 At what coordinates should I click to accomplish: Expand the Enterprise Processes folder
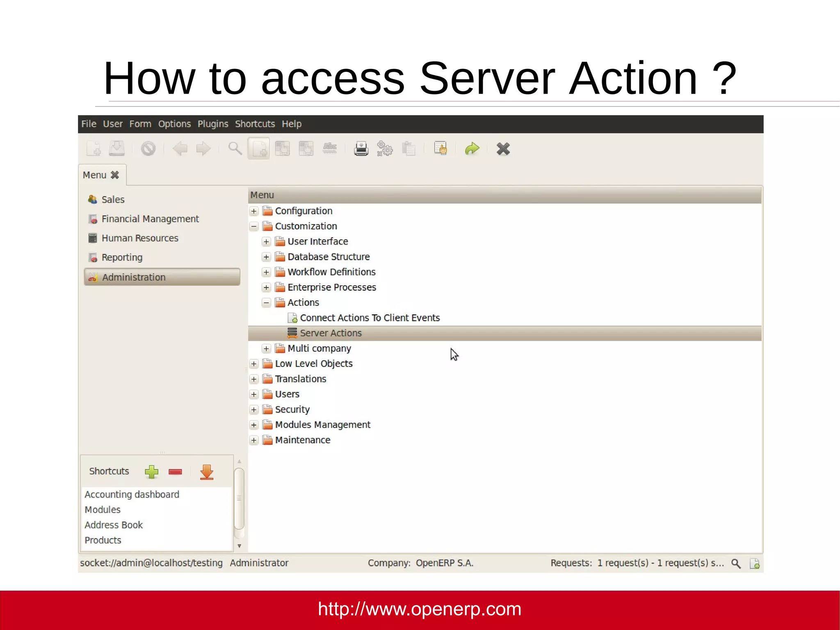point(266,287)
